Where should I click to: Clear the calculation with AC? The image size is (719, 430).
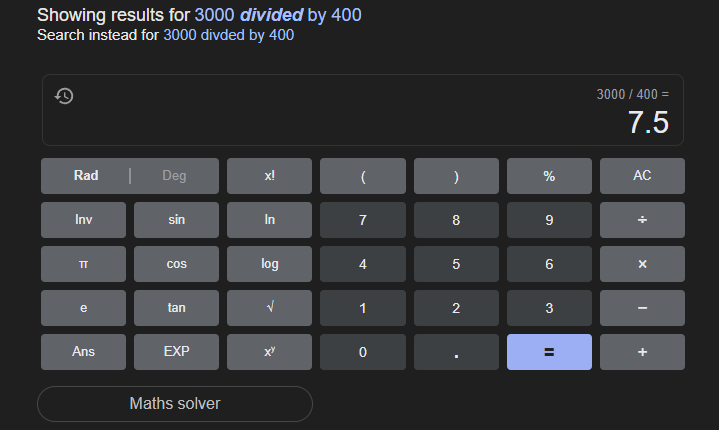click(x=642, y=176)
